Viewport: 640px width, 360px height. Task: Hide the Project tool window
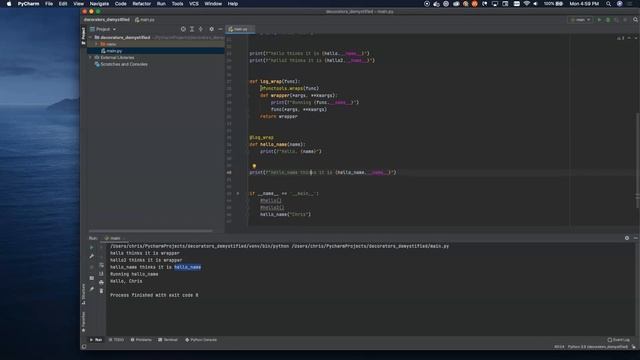coord(220,29)
